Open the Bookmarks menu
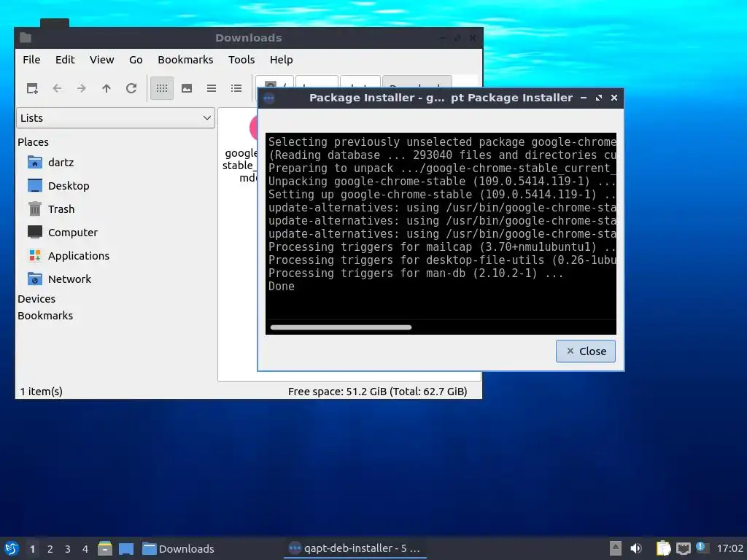 [x=185, y=60]
